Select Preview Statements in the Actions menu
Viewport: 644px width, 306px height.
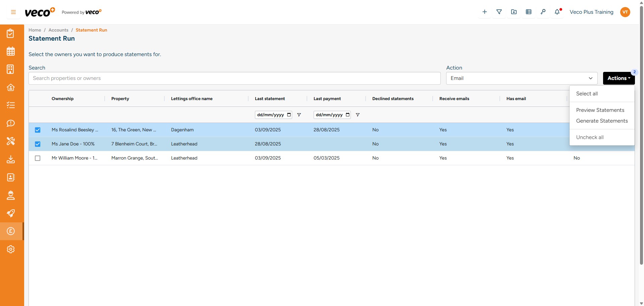(600, 110)
